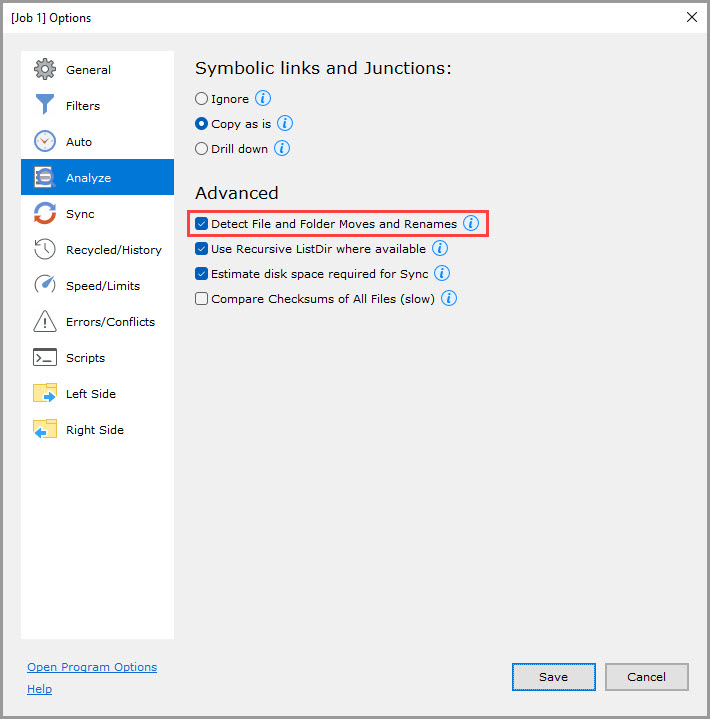Click the Recycled/History icon
The height and width of the screenshot is (719, 710).
[45, 250]
